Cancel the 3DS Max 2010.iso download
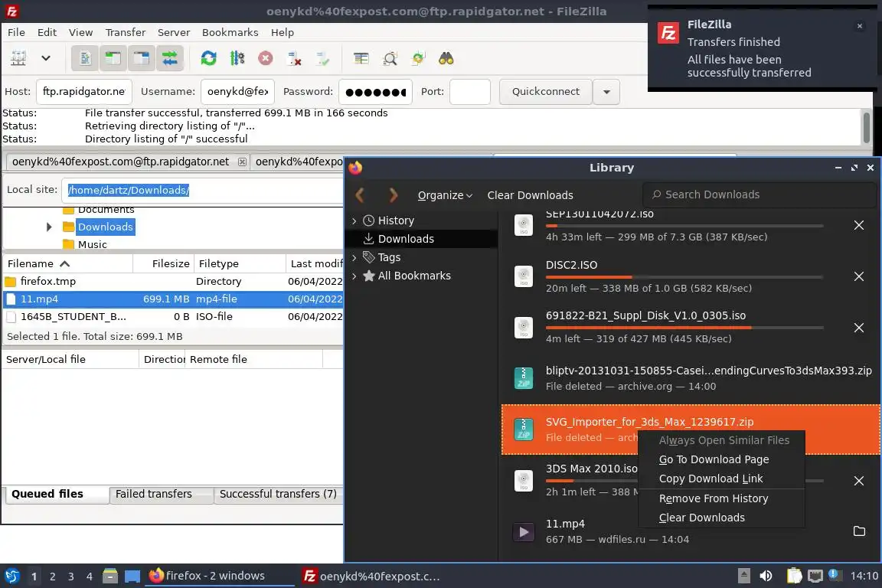882x588 pixels. [859, 481]
